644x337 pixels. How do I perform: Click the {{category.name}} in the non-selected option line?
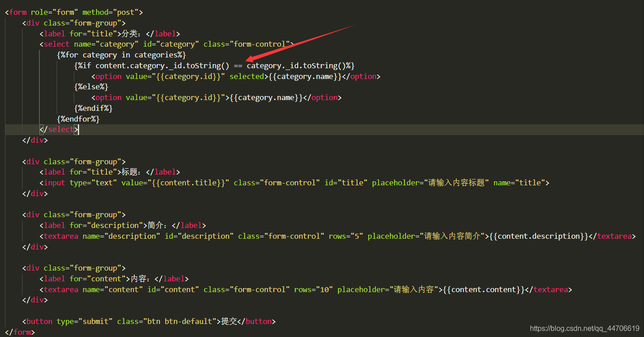(x=267, y=97)
